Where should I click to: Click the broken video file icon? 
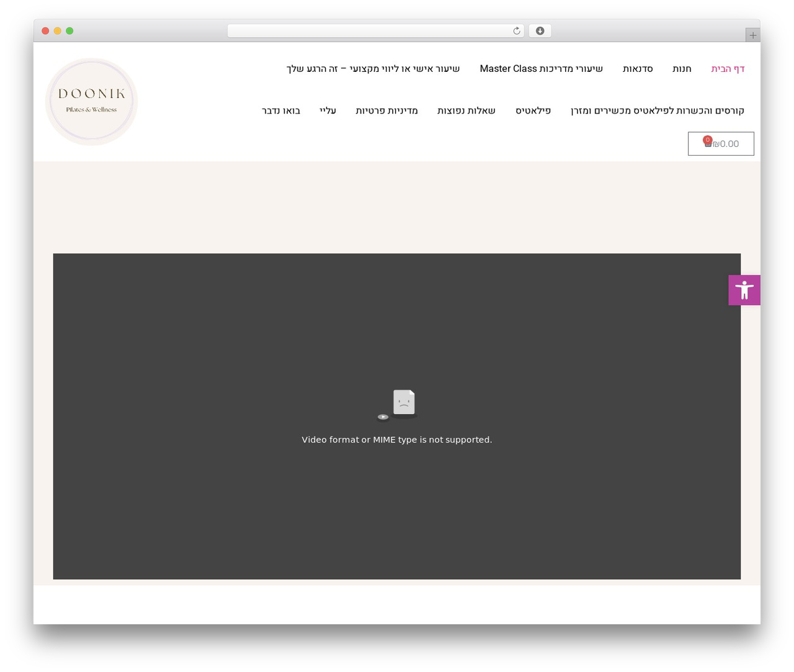(x=398, y=406)
